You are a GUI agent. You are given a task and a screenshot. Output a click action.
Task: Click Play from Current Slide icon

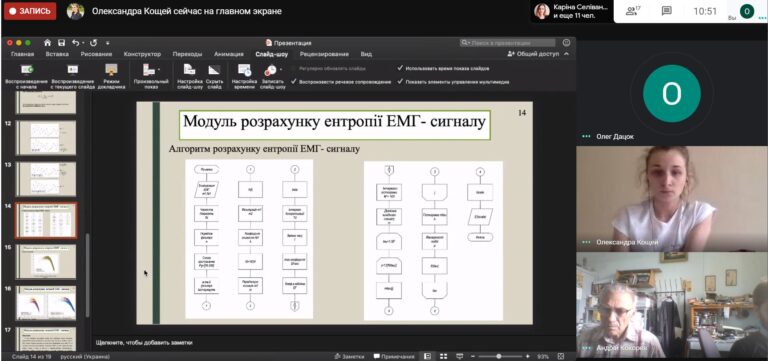(72, 70)
